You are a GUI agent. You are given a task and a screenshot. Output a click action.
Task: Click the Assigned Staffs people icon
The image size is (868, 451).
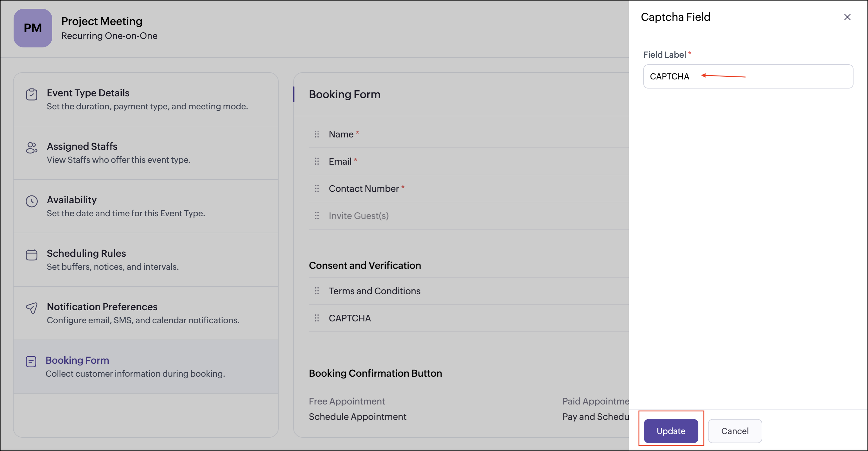(32, 148)
